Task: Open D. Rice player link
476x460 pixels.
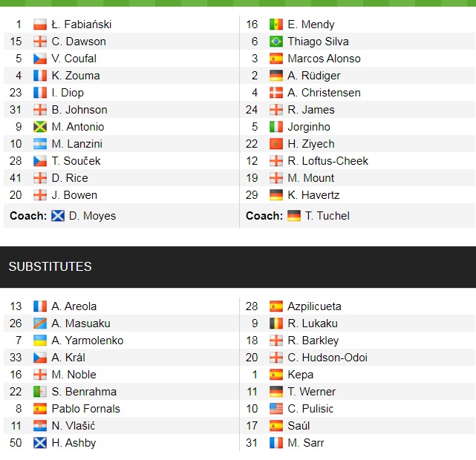Action: click(70, 178)
